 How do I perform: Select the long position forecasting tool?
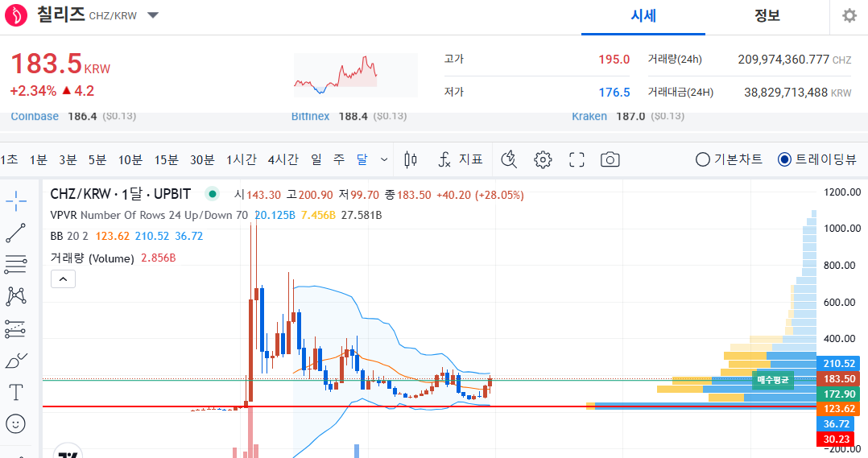tap(16, 328)
